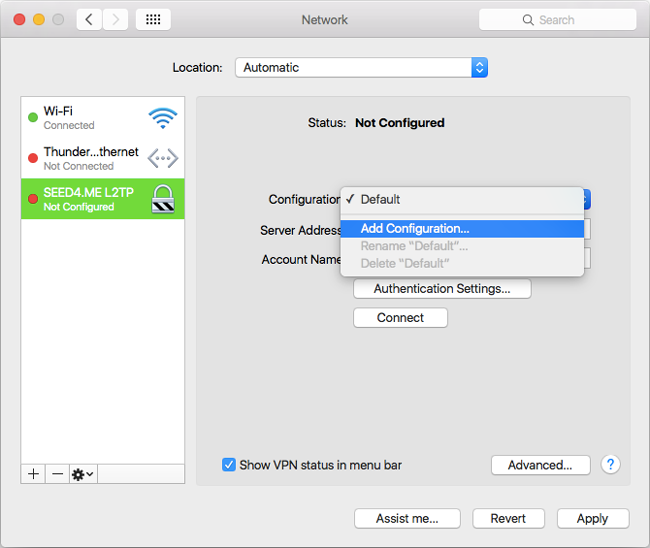Viewport: 650px width, 548px height.
Task: Click Apply to save changes
Action: click(592, 518)
